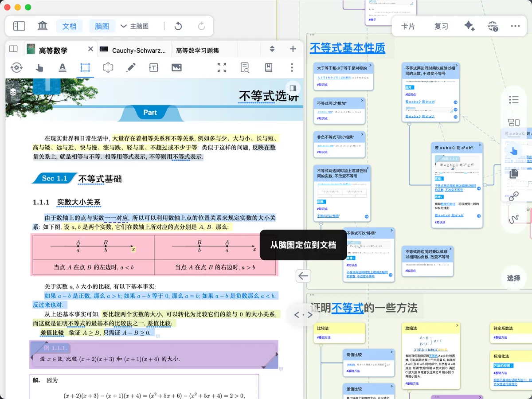Open the 不等式基本性质 title link
Screen dimensions: 532x399
click(348, 48)
